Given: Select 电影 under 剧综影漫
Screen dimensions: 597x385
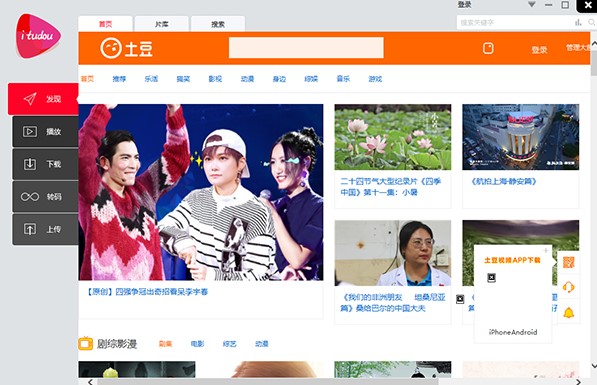Looking at the screenshot, I should click(x=197, y=344).
